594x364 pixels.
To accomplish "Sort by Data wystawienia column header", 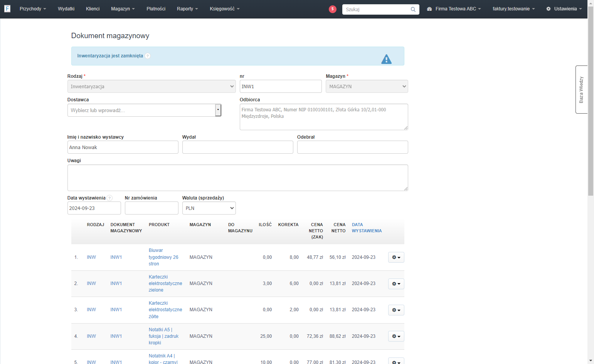I will click(x=367, y=228).
